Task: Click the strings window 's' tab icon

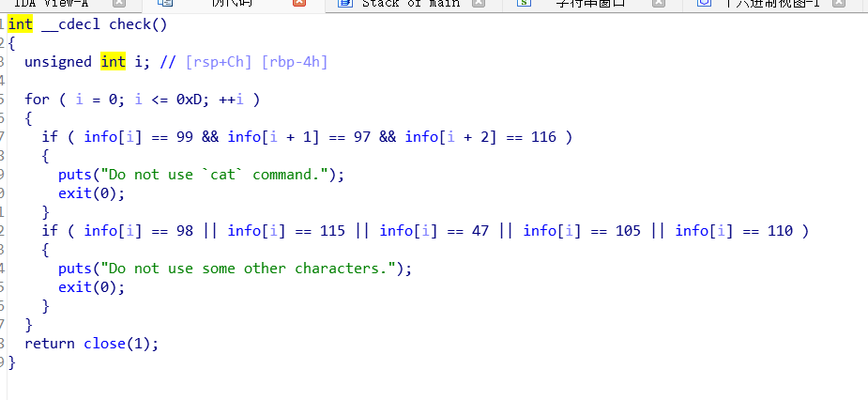Action: pos(523,4)
